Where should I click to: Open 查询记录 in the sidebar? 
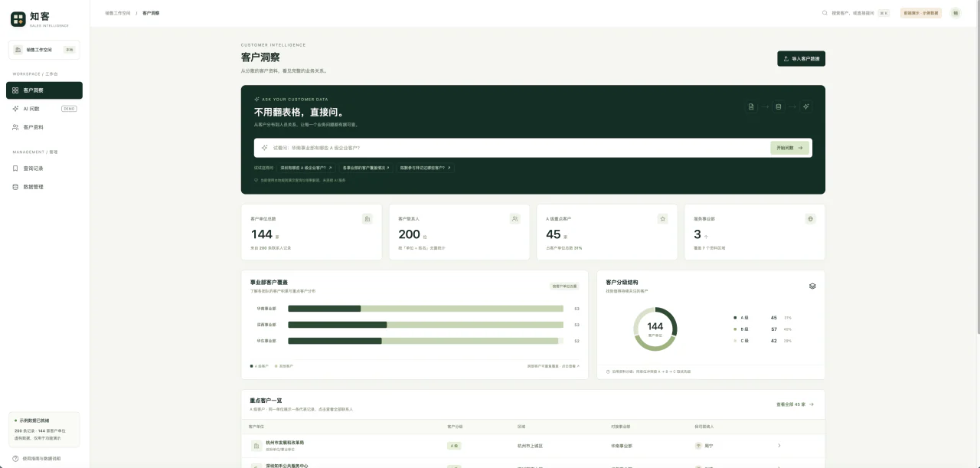tap(44, 169)
